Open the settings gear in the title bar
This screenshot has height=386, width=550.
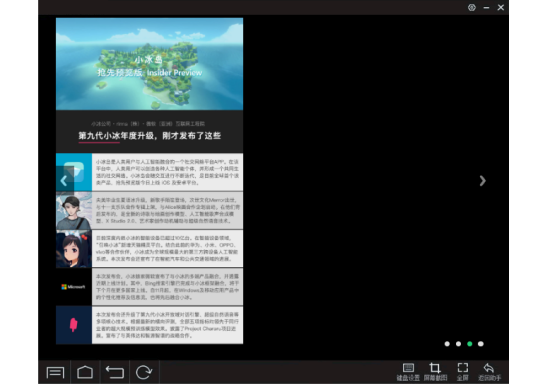point(472,7)
